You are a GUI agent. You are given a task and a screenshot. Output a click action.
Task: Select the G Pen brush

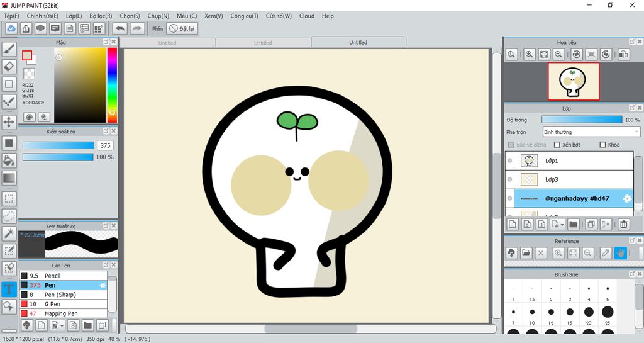click(x=64, y=304)
